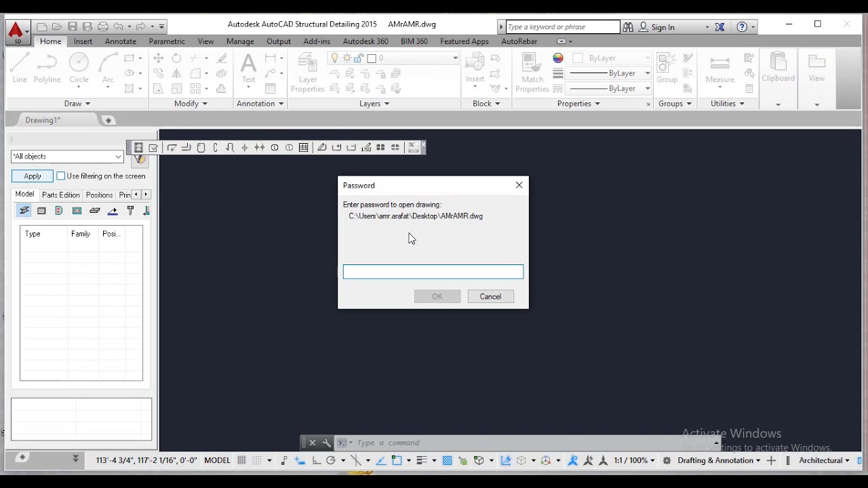The height and width of the screenshot is (488, 868).
Task: Switch to the Insert ribbon tab
Action: tap(83, 41)
